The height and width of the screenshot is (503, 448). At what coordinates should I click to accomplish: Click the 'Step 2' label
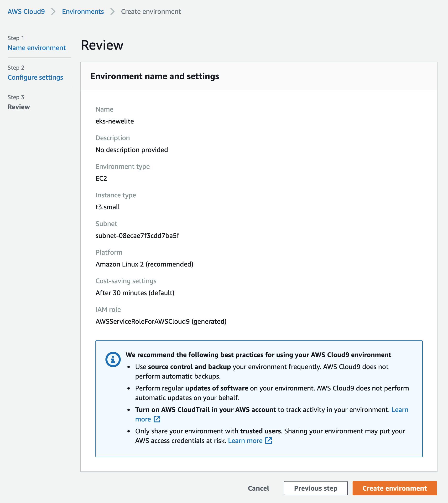pos(16,68)
